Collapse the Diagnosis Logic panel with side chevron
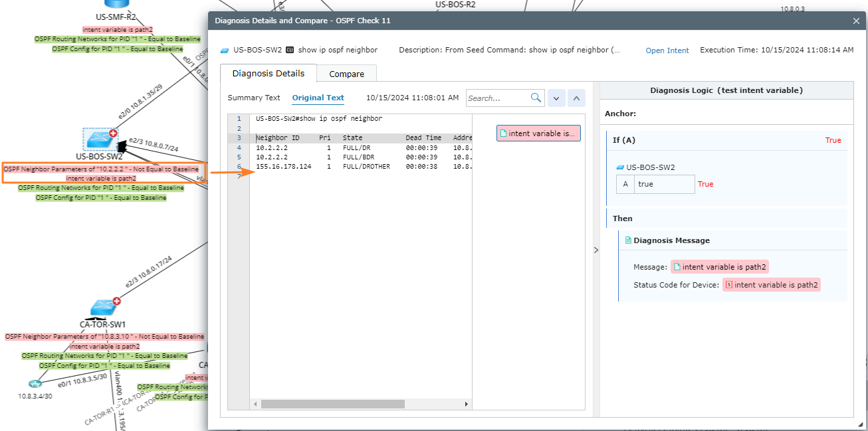The width and height of the screenshot is (868, 431). [x=596, y=250]
